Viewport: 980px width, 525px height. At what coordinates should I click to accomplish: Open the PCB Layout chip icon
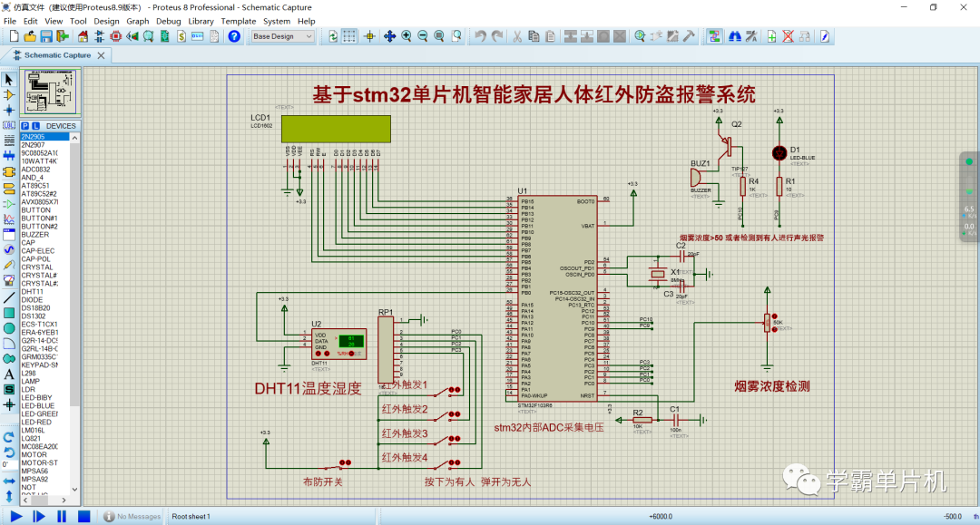[115, 36]
